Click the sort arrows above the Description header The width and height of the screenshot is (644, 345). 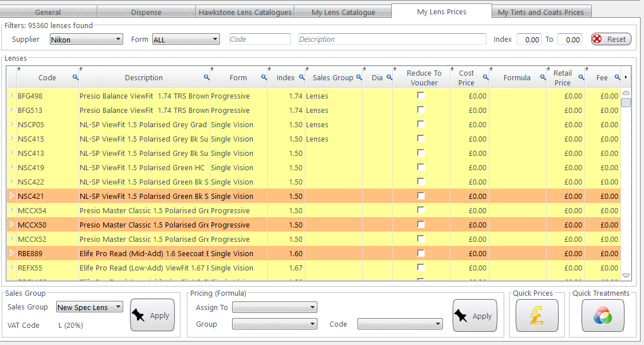click(81, 69)
